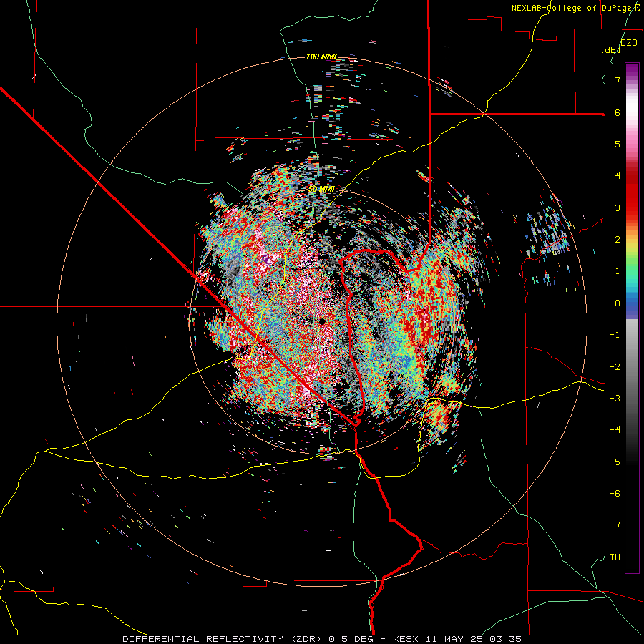Image resolution: width=644 pixels, height=644 pixels.
Task: Click the [dB] units label
Action: click(611, 49)
